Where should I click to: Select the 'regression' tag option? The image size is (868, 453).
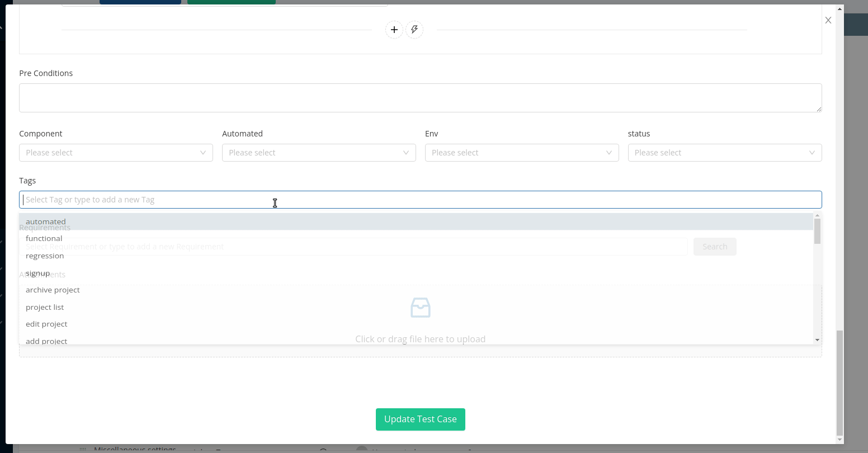416,256
